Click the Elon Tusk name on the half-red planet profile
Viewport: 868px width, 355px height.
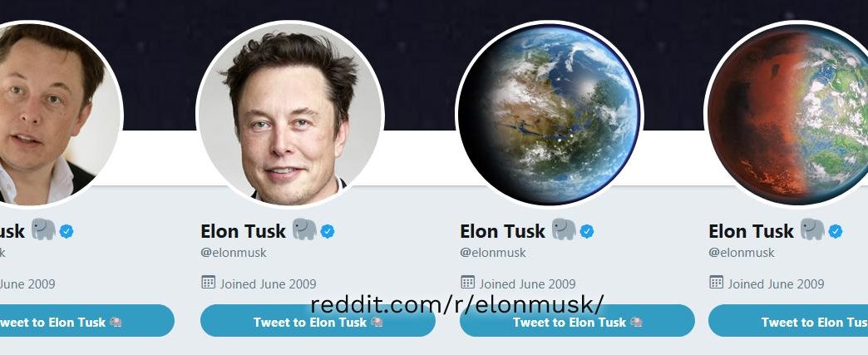point(752,231)
